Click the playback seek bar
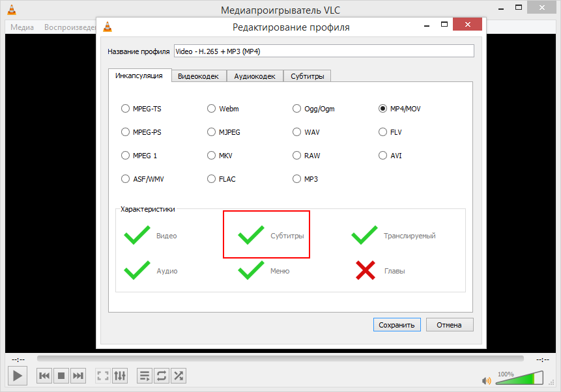Screen dimensions: 561x392 click(x=280, y=358)
